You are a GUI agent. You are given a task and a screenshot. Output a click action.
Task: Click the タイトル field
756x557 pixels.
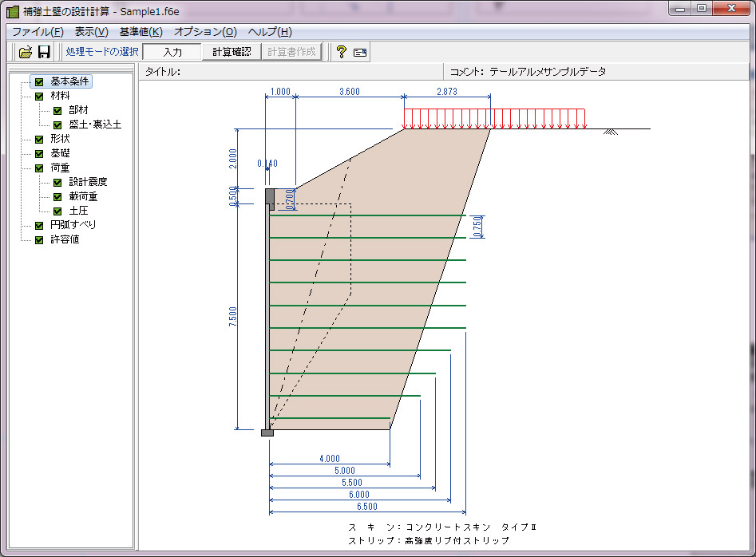291,72
